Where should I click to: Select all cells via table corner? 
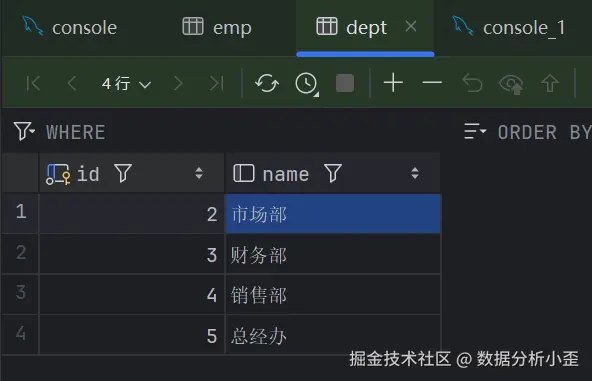click(20, 173)
